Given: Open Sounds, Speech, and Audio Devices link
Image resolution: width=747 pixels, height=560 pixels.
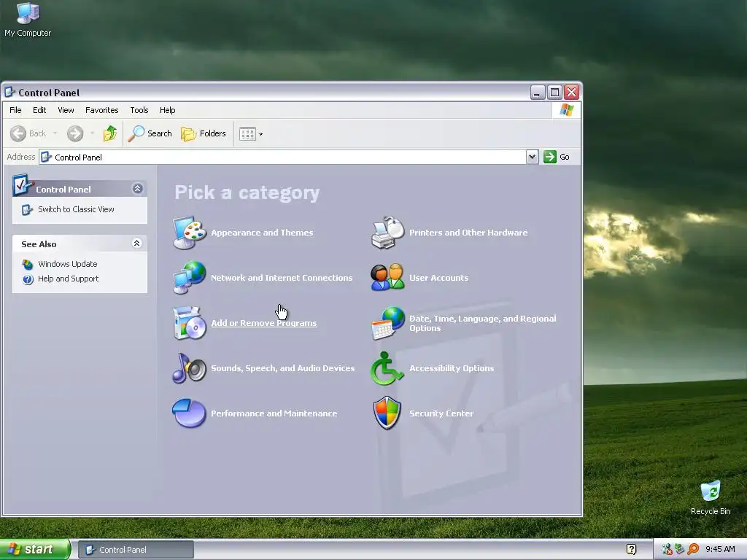Looking at the screenshot, I should 283,368.
